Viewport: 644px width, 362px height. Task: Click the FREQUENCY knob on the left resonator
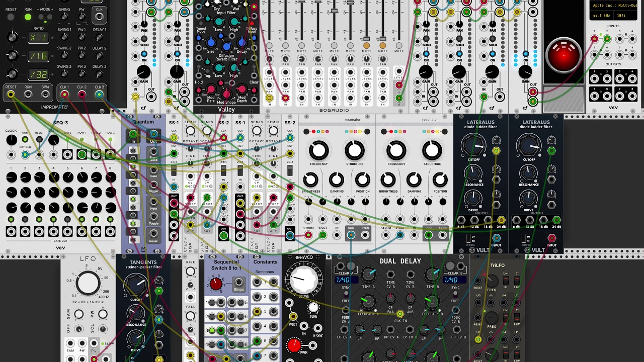click(318, 150)
